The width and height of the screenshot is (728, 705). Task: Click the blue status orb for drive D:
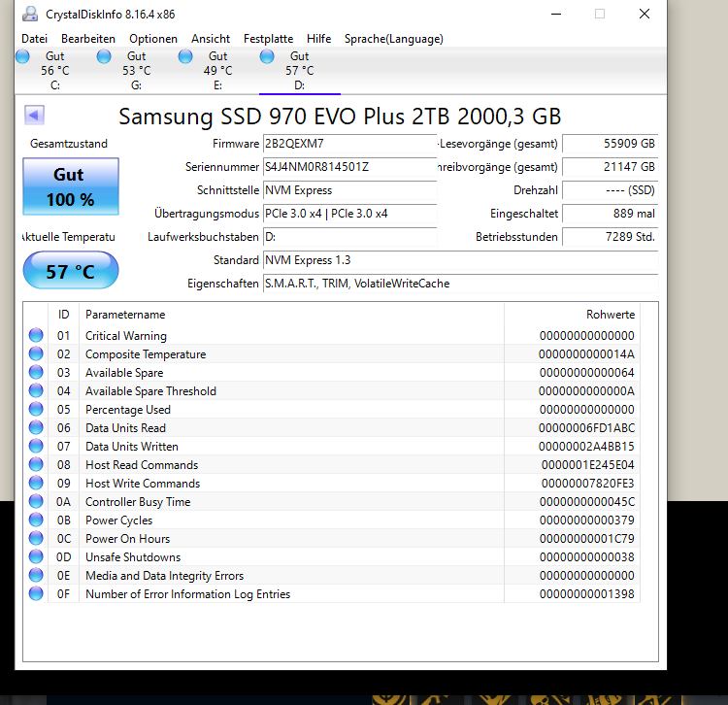coord(267,56)
